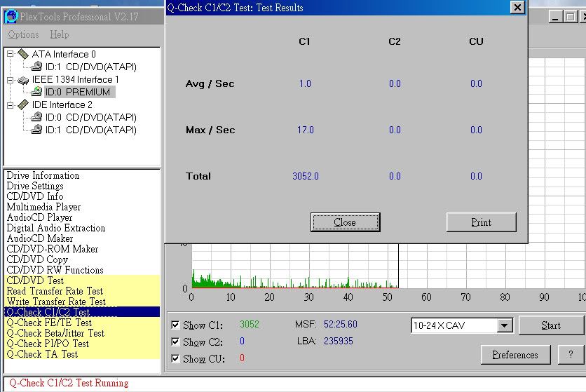Click the Print button in Test Results
Screen dimensions: 586x392
click(x=482, y=222)
